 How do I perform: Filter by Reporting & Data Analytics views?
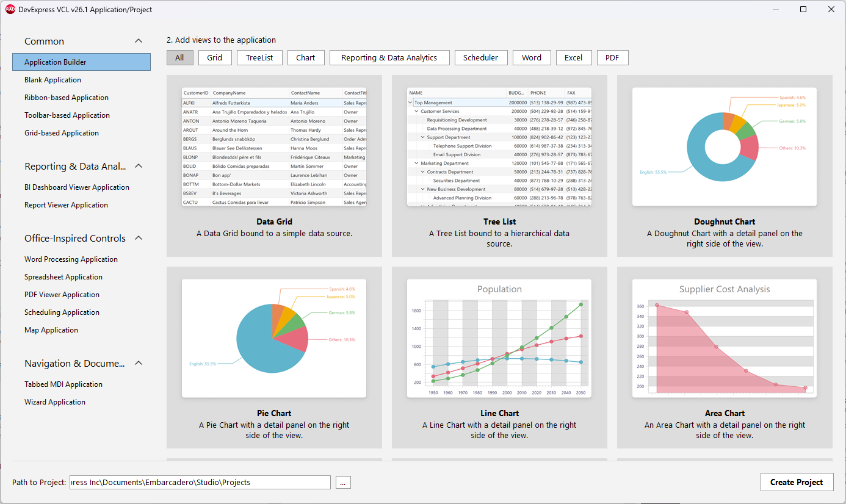click(389, 57)
